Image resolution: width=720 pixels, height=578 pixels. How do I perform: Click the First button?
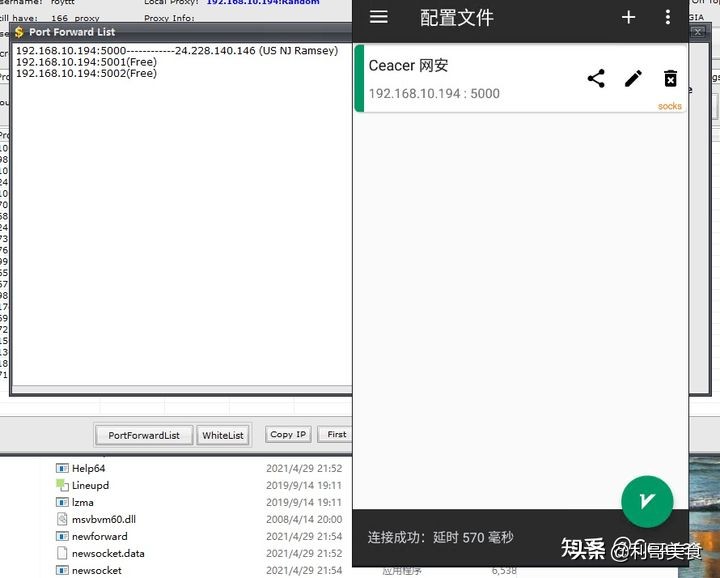coord(337,434)
